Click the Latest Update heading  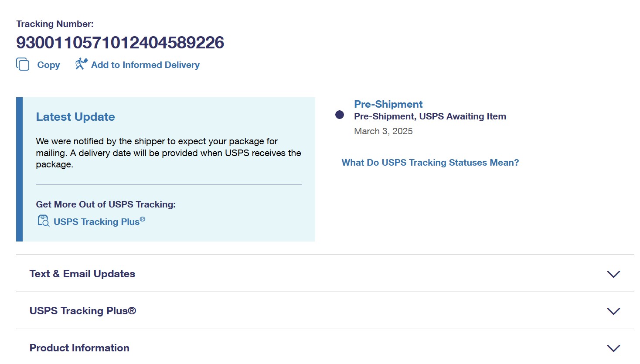click(75, 117)
